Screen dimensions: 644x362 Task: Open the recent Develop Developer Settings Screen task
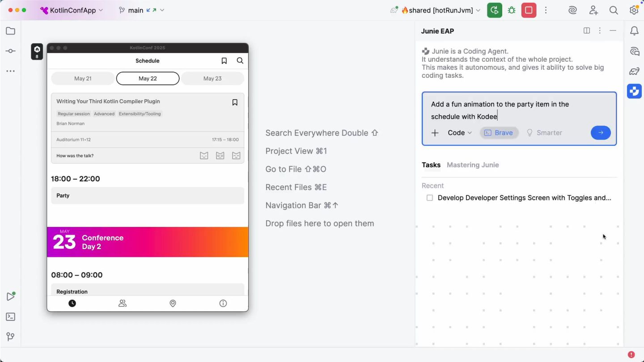tap(524, 198)
